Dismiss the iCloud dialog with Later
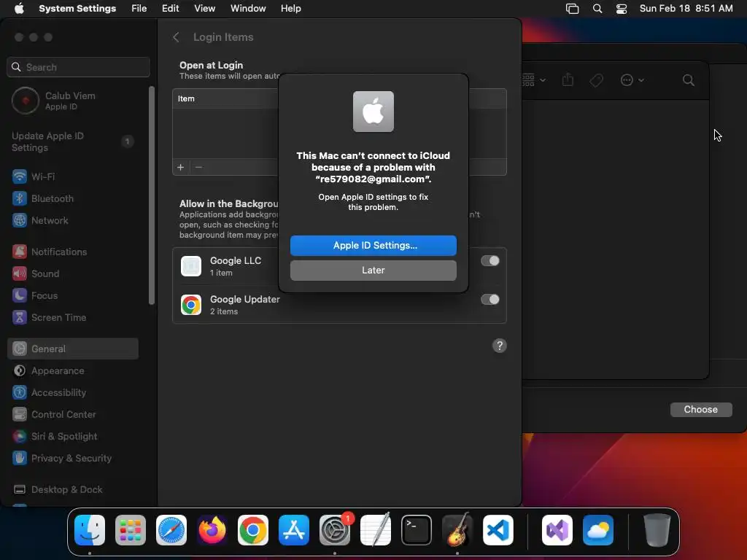Screen dimensions: 747x560 click(x=373, y=270)
